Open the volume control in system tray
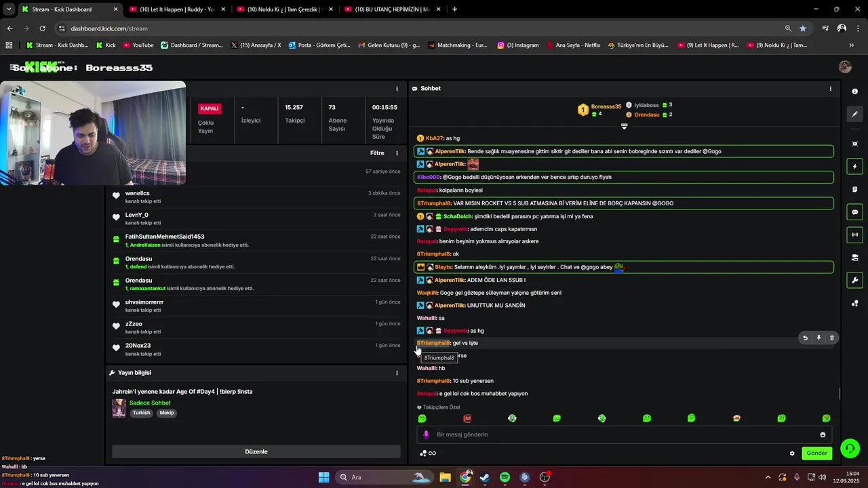This screenshot has height=488, width=868. pos(823,477)
